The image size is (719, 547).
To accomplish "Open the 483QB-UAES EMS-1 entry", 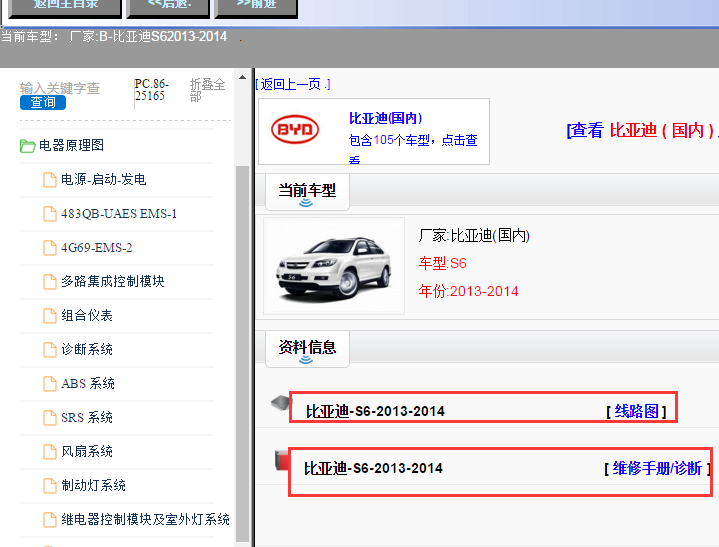I will 119,214.
